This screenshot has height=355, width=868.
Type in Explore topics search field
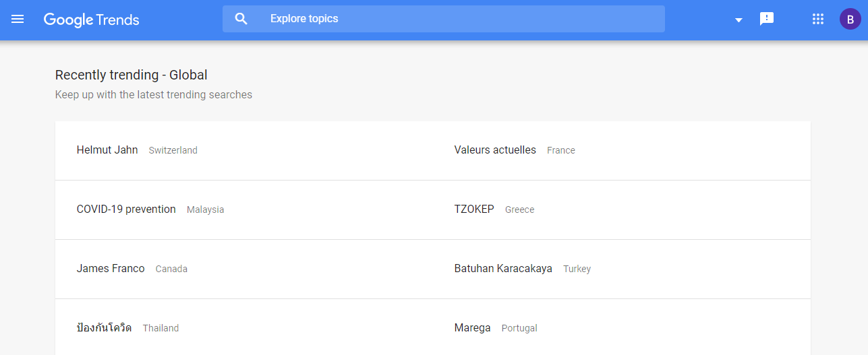click(x=459, y=19)
